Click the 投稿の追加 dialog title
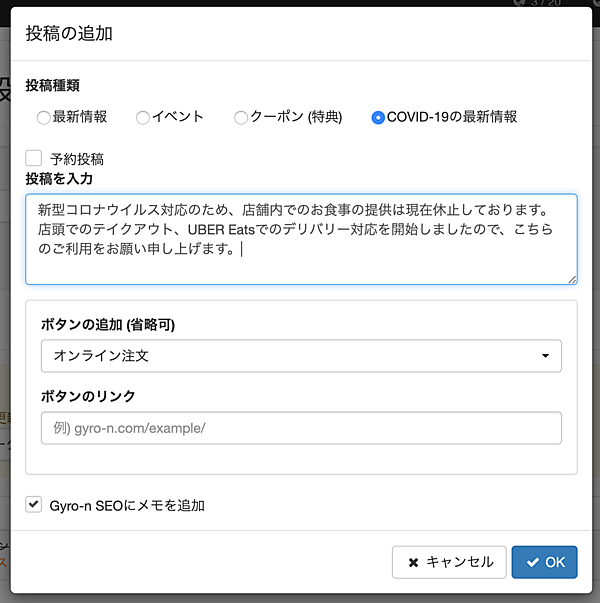The height and width of the screenshot is (603, 600). pyautogui.click(x=69, y=33)
